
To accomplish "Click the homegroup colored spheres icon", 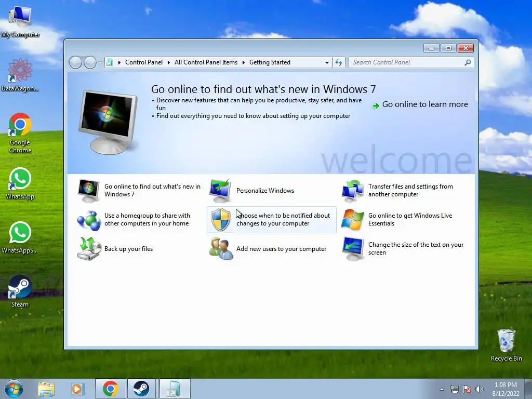I will pyautogui.click(x=89, y=220).
